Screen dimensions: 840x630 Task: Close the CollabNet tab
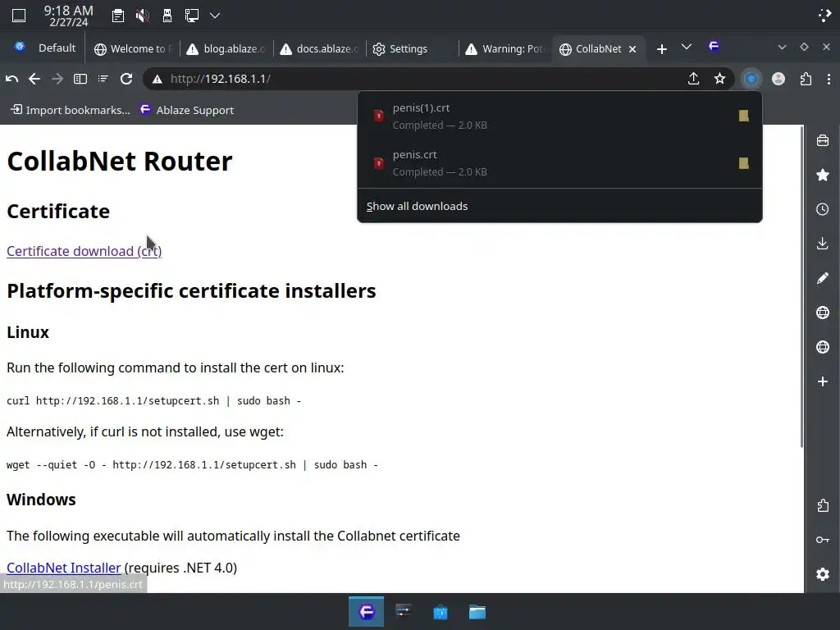click(x=632, y=49)
